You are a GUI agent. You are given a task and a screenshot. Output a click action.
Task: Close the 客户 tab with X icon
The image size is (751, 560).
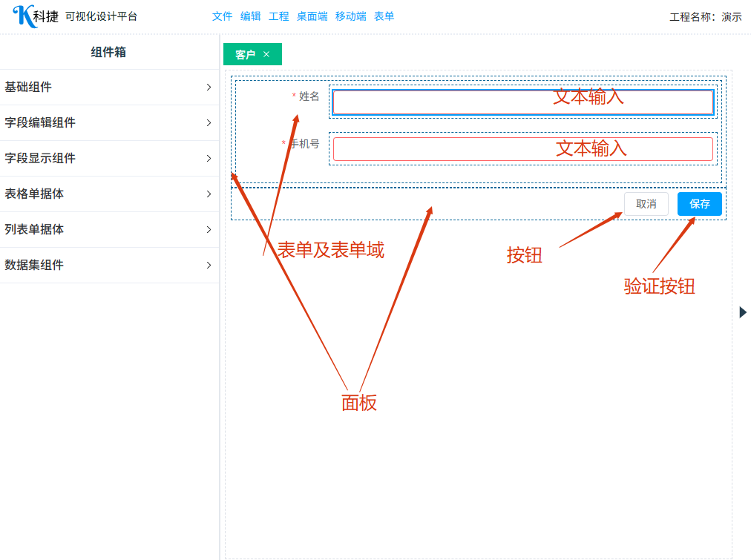click(267, 55)
